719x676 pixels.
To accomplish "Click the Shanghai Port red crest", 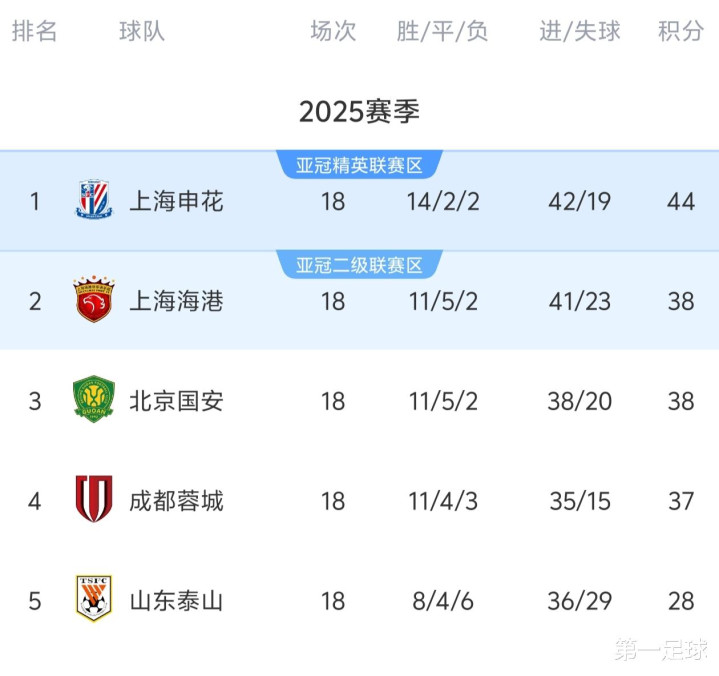I will pyautogui.click(x=94, y=299).
